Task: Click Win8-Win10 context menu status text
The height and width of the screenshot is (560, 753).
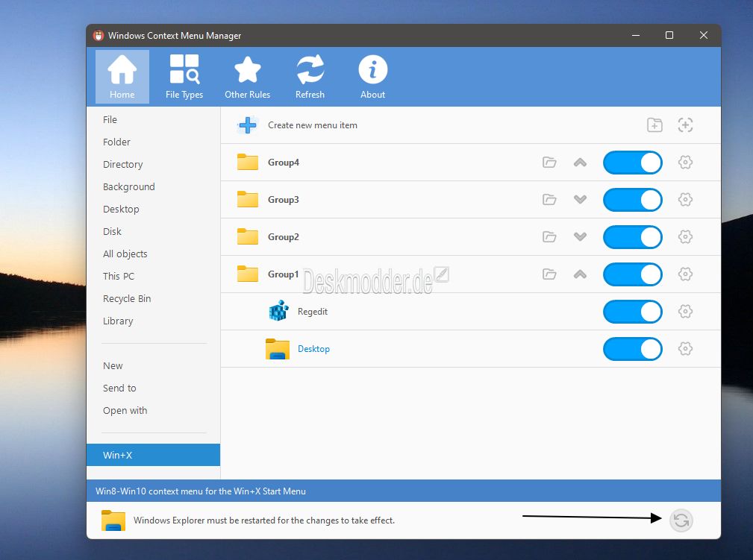Action: [201, 491]
